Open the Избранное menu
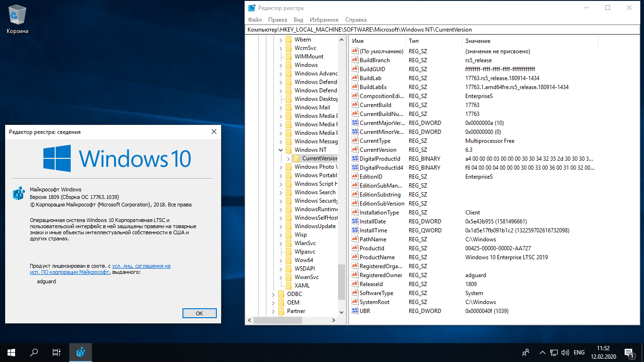 (x=324, y=20)
